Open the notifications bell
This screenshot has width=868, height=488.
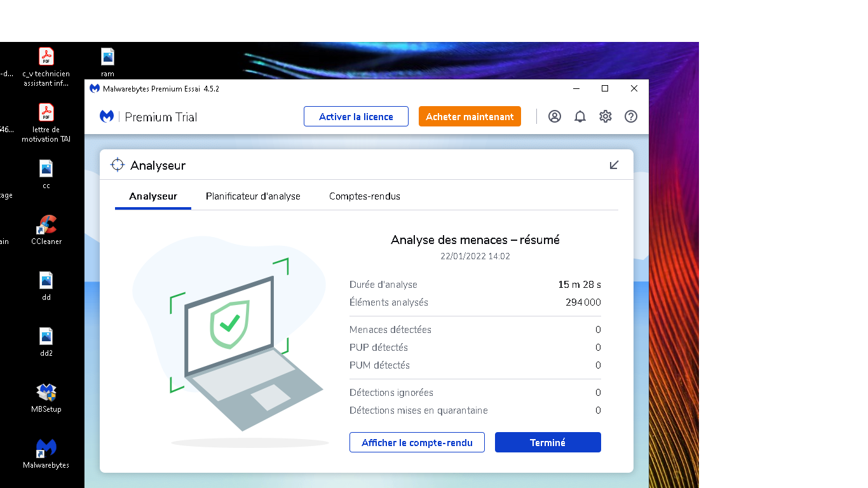(x=580, y=116)
